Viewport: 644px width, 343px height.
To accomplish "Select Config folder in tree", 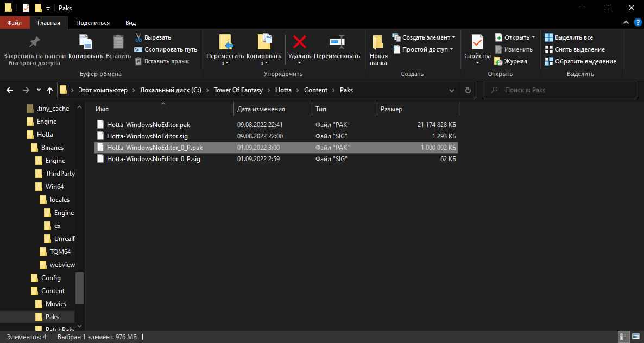I will click(x=46, y=278).
